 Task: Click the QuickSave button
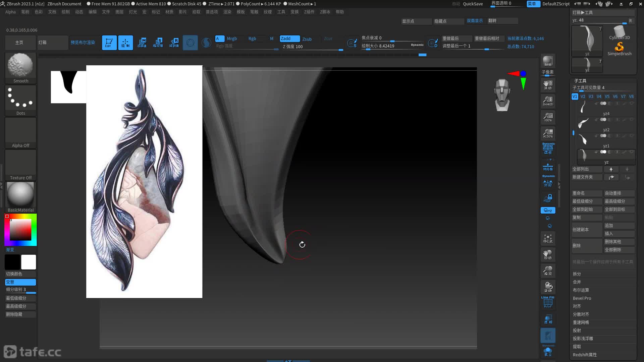[473, 4]
